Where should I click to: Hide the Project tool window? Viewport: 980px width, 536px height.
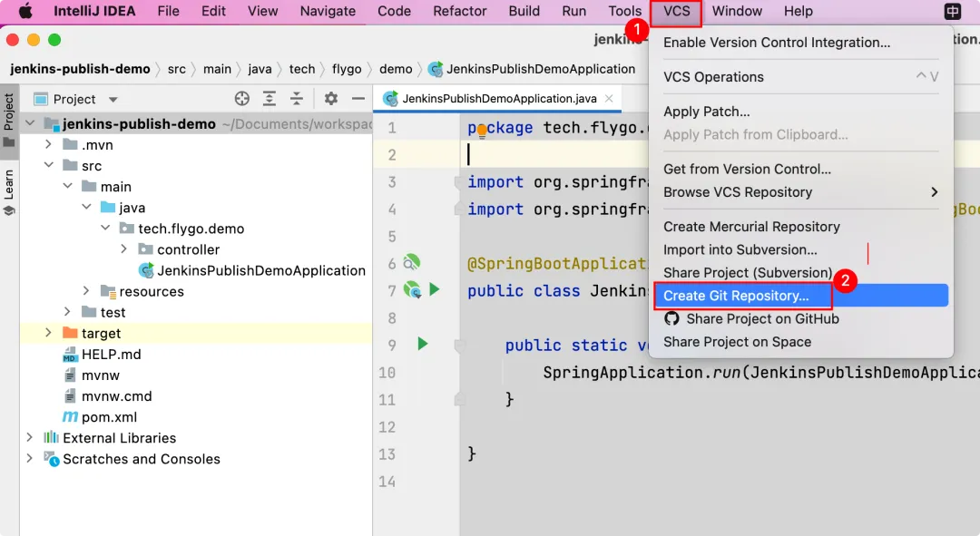click(x=358, y=99)
